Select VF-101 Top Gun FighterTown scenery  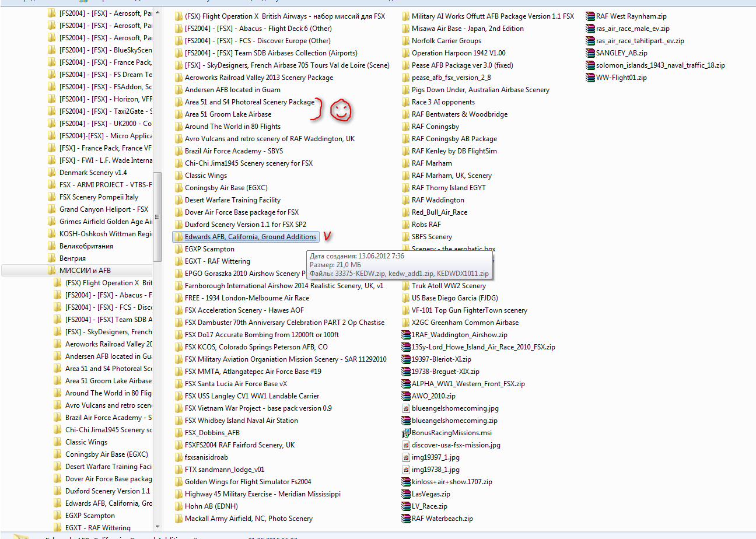point(470,310)
